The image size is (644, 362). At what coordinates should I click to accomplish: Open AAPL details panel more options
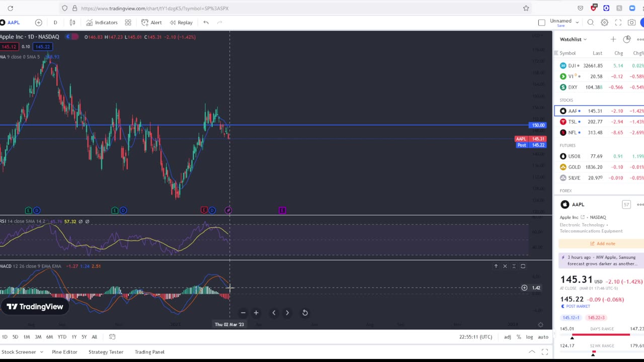click(640, 205)
